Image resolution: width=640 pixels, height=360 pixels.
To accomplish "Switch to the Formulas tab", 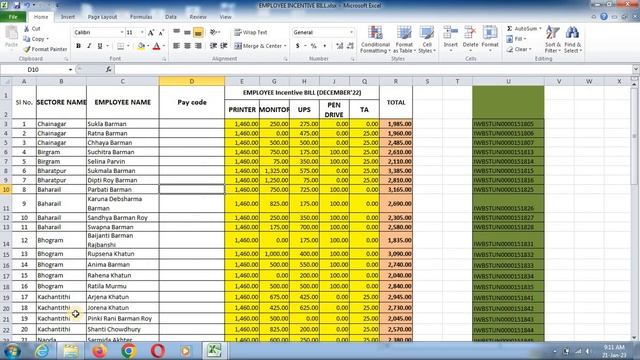I will click(141, 17).
